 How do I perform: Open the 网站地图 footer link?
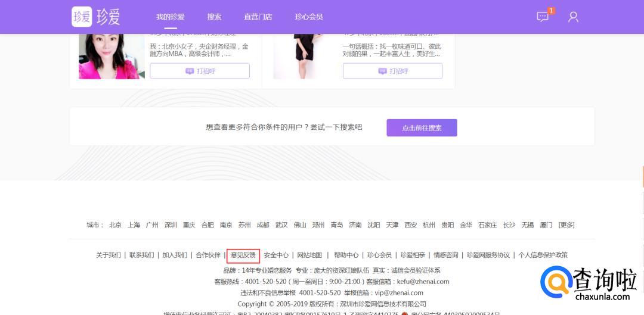[x=309, y=255]
